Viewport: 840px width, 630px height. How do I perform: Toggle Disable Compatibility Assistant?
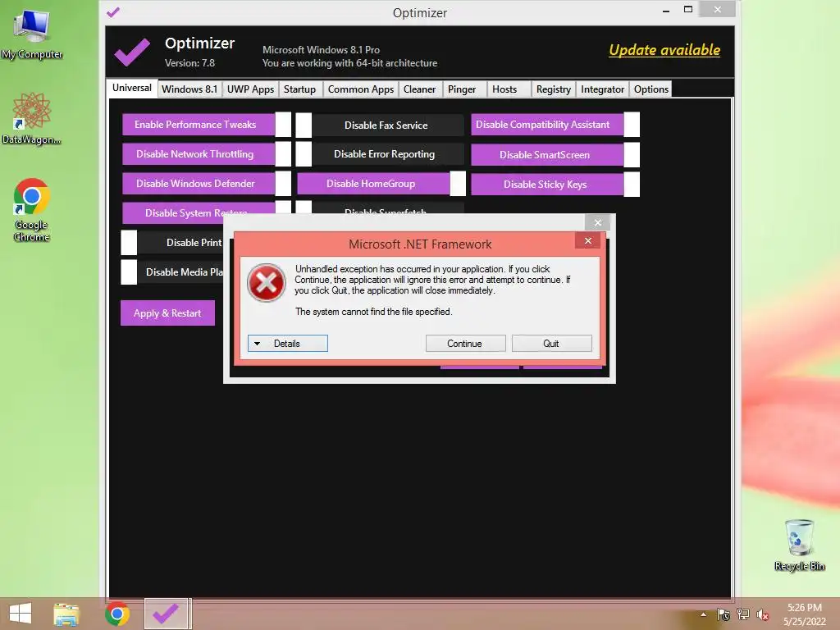coord(555,125)
